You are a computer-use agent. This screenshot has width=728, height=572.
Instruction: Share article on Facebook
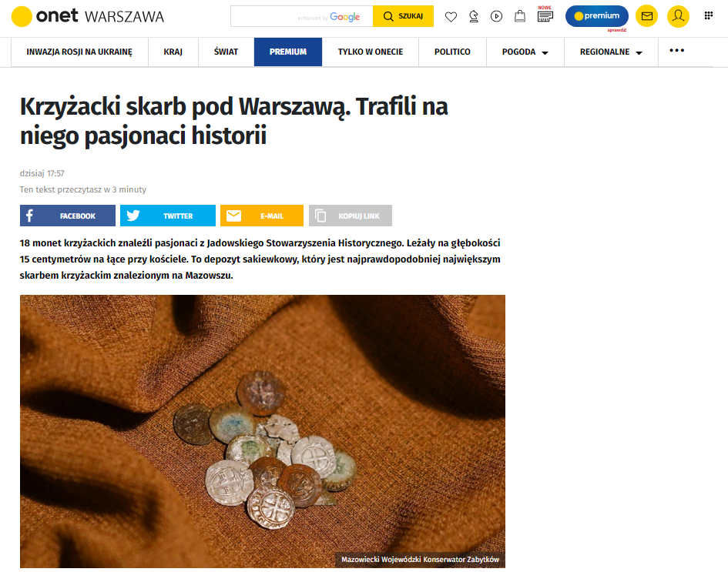point(68,216)
